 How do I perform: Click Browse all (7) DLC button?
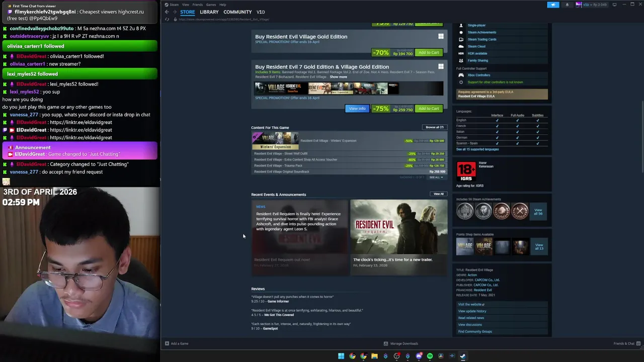[434, 127]
